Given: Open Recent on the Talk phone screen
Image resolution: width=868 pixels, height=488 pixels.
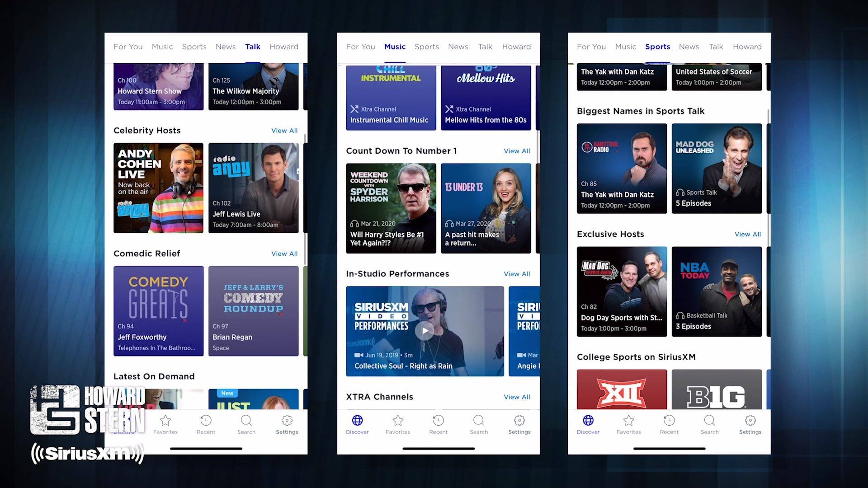Looking at the screenshot, I should point(206,425).
